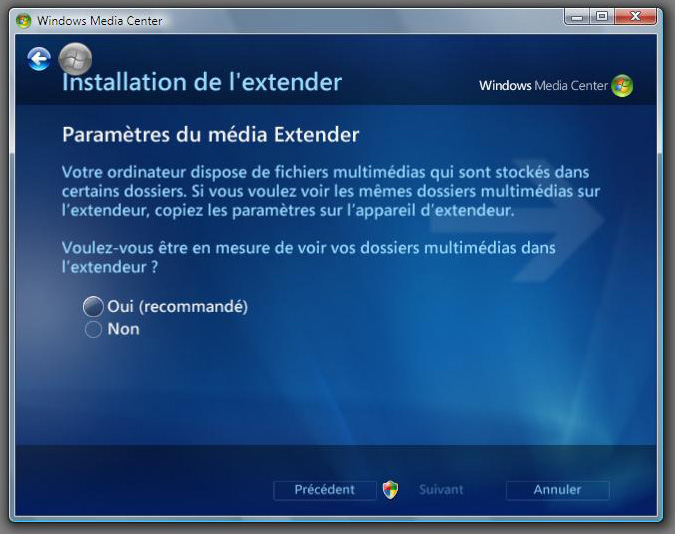Click the Paramètres du média Extender subtitle

(211, 135)
